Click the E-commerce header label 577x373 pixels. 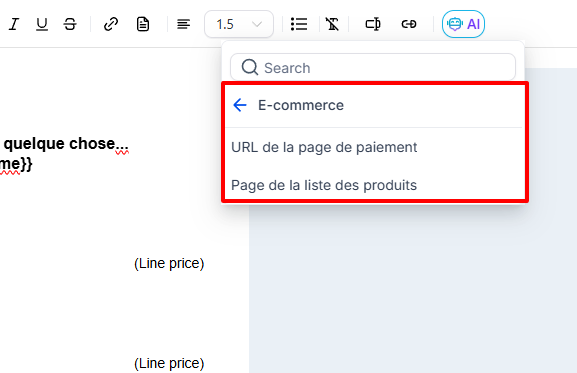pyautogui.click(x=301, y=105)
